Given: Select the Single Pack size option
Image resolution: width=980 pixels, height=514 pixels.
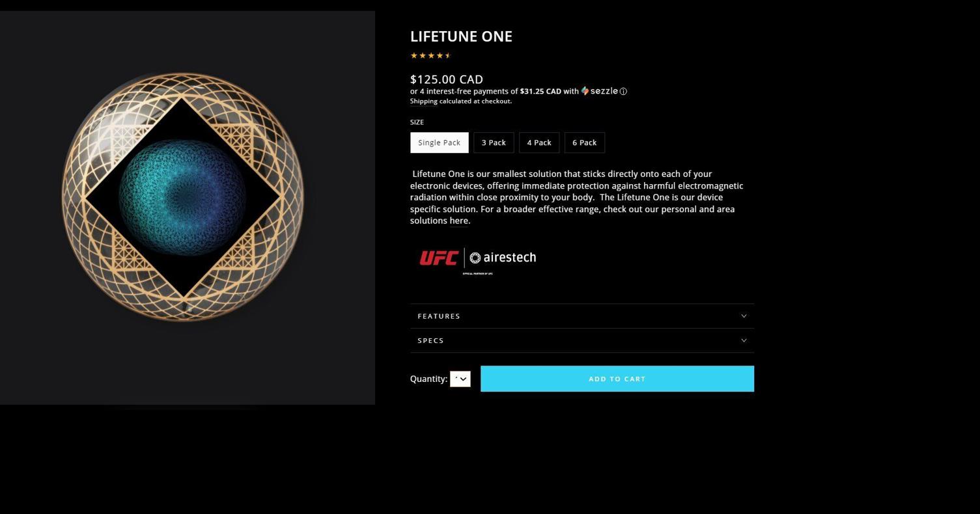Looking at the screenshot, I should point(439,142).
